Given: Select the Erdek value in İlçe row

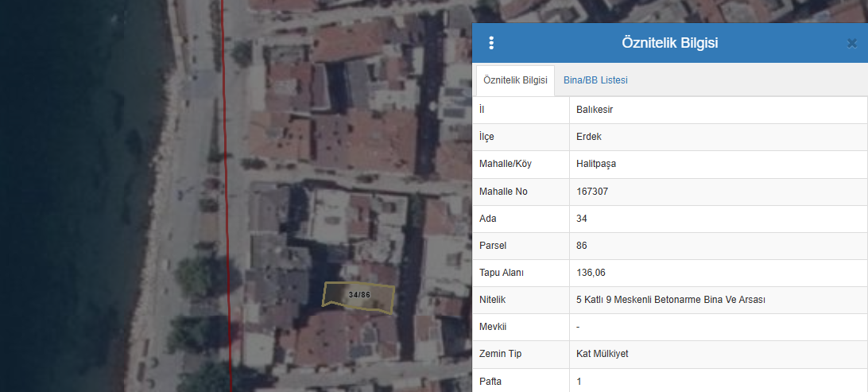Looking at the screenshot, I should click(x=589, y=137).
